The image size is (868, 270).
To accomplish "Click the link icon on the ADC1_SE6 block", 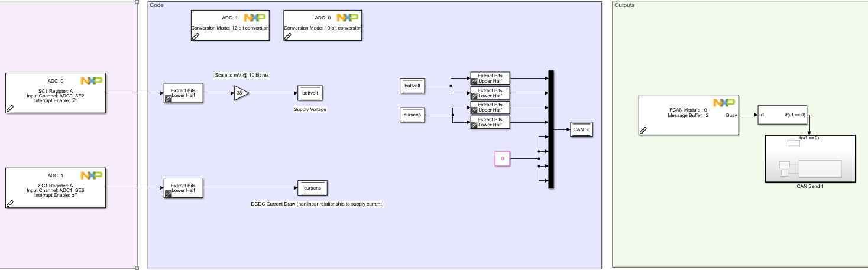I will tap(10, 203).
